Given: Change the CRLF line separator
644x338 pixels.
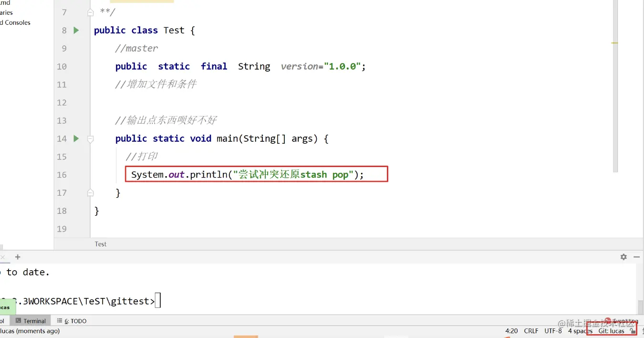Looking at the screenshot, I should coord(531,331).
